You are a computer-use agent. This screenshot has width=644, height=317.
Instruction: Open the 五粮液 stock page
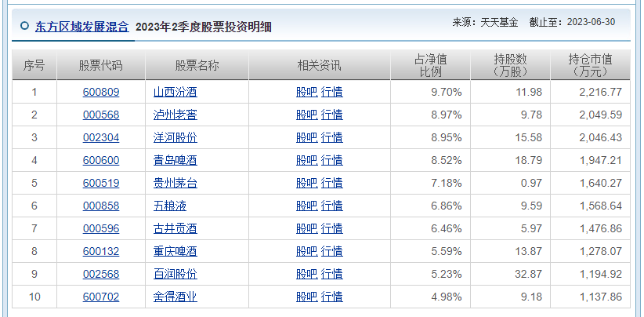click(170, 206)
